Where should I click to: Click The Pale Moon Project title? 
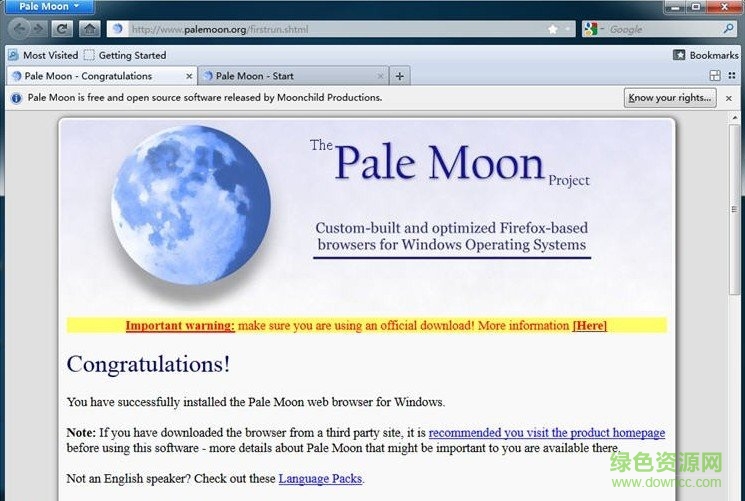[x=449, y=163]
